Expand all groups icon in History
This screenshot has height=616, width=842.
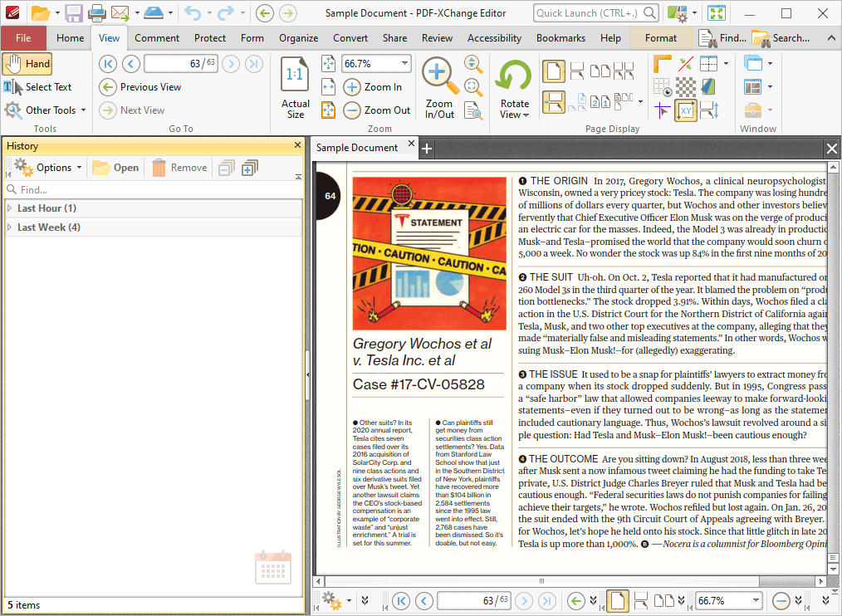(x=250, y=168)
